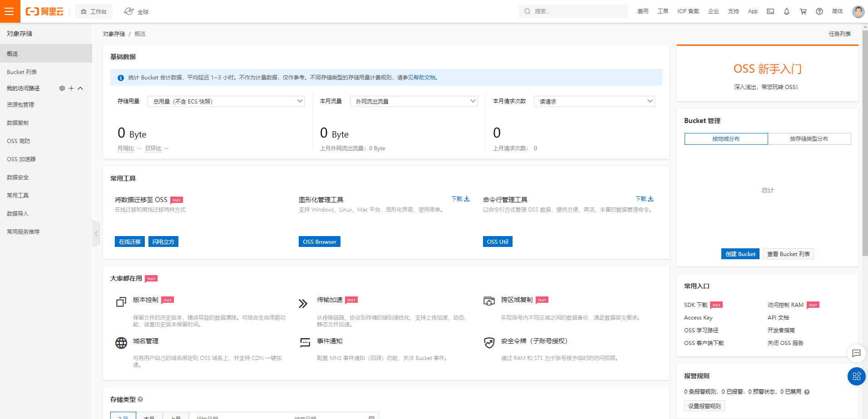
Task: Click the download icon for 图形化管理工具
Action: 467,199
